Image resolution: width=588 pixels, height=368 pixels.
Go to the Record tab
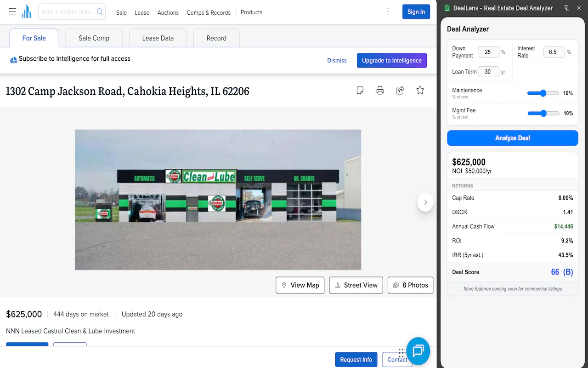tap(216, 38)
